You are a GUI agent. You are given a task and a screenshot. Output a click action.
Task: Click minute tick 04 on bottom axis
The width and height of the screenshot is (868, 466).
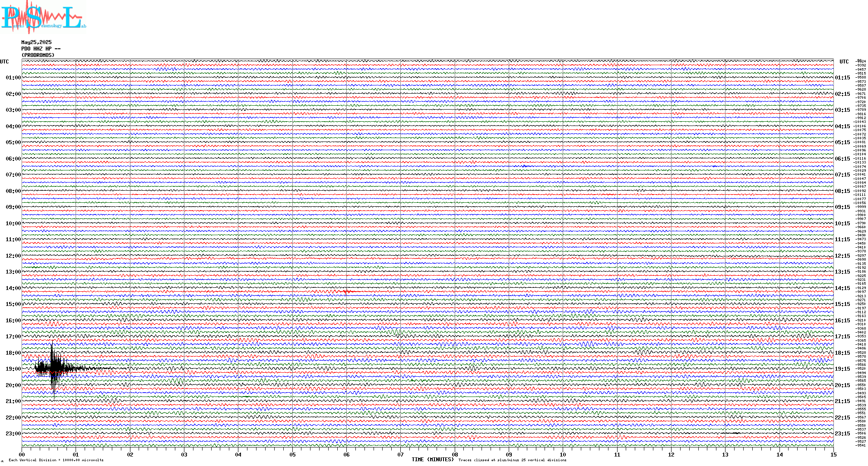(x=238, y=454)
